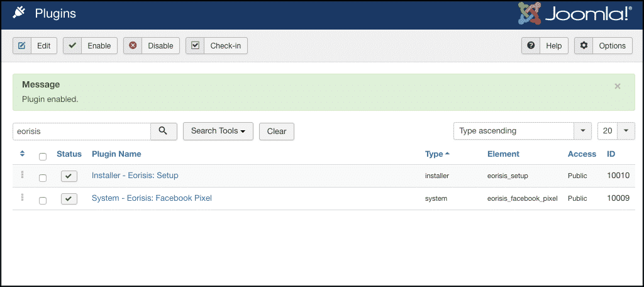Sort by Plugin Name column
This screenshot has width=644, height=287.
[x=116, y=154]
